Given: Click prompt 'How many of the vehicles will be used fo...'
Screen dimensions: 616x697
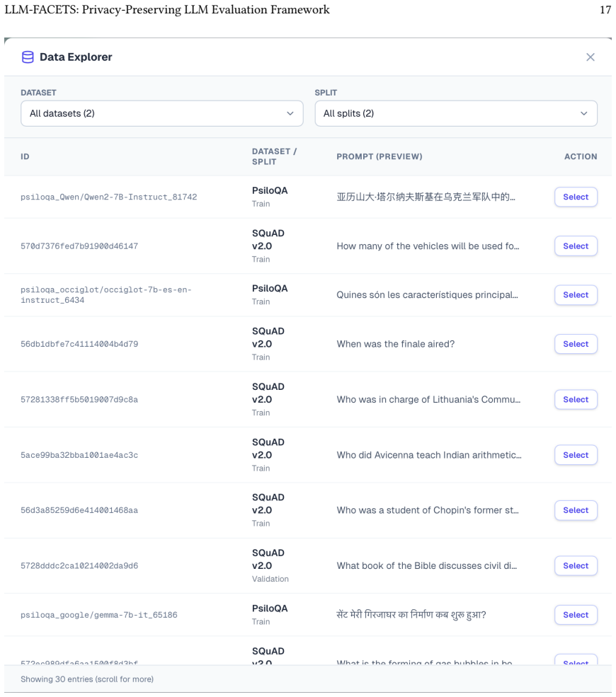Looking at the screenshot, I should pos(428,246).
